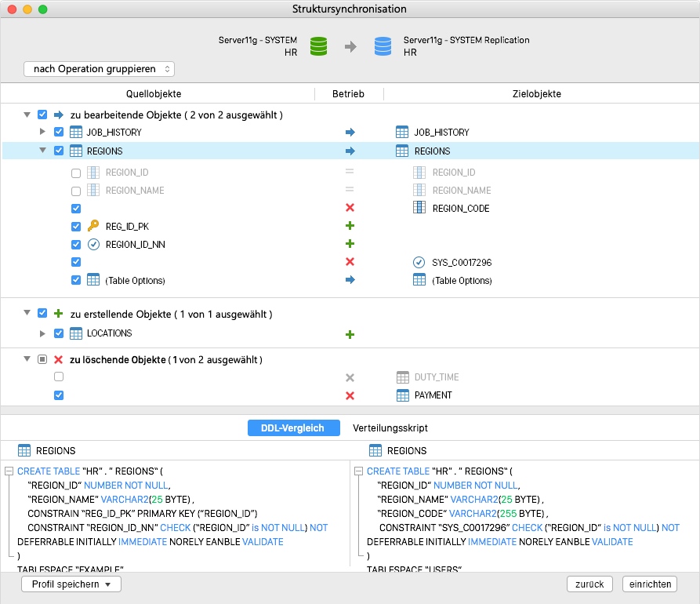
Task: Click the red delete X for REGION_CODE
Action: point(350,208)
